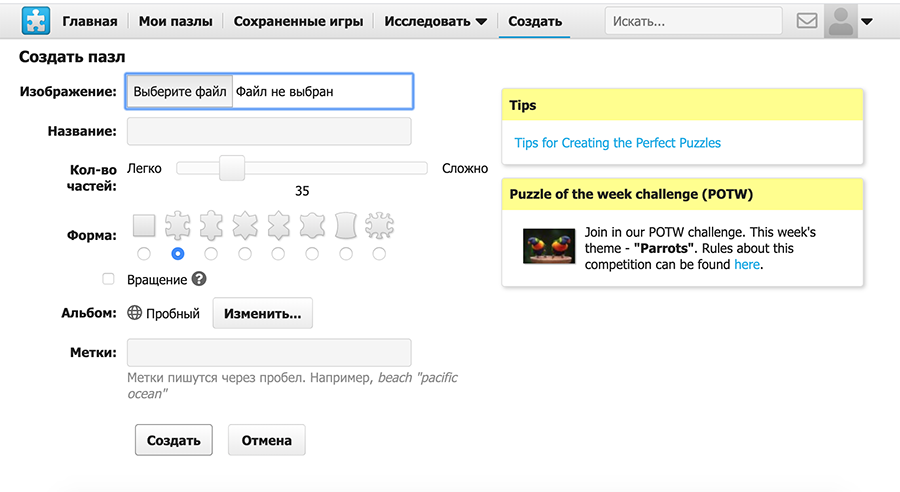Screen dimensions: 900x492
Task: Click the user avatar icon
Action: point(841,21)
